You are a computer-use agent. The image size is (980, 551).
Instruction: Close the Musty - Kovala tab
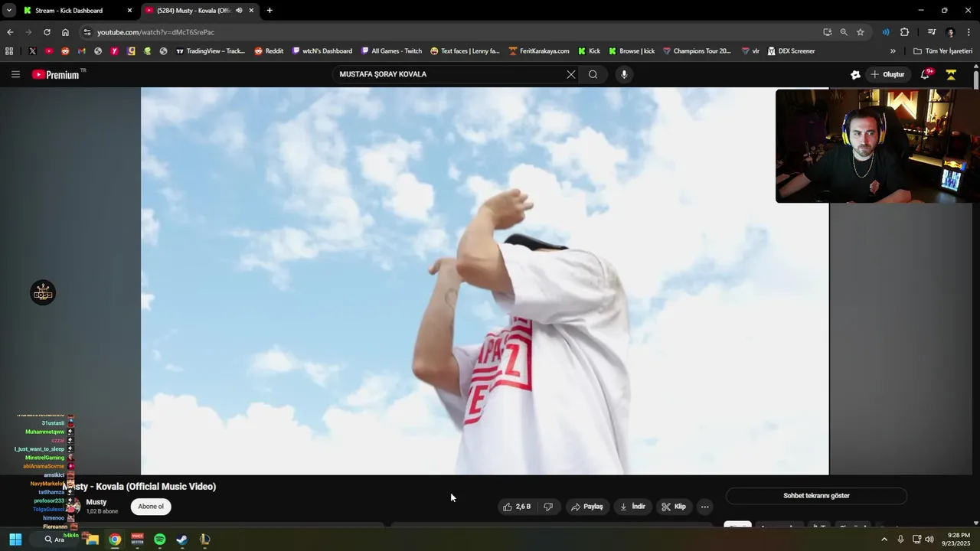click(x=251, y=11)
